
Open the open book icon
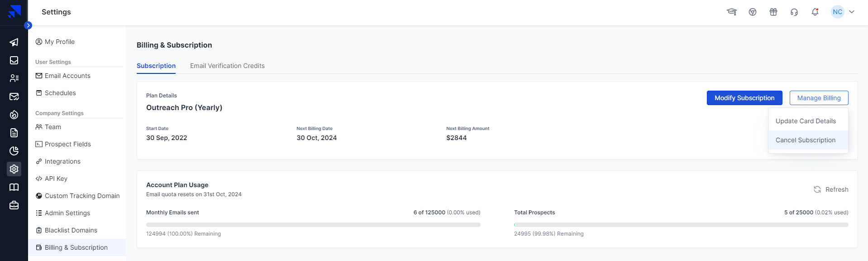(14, 187)
